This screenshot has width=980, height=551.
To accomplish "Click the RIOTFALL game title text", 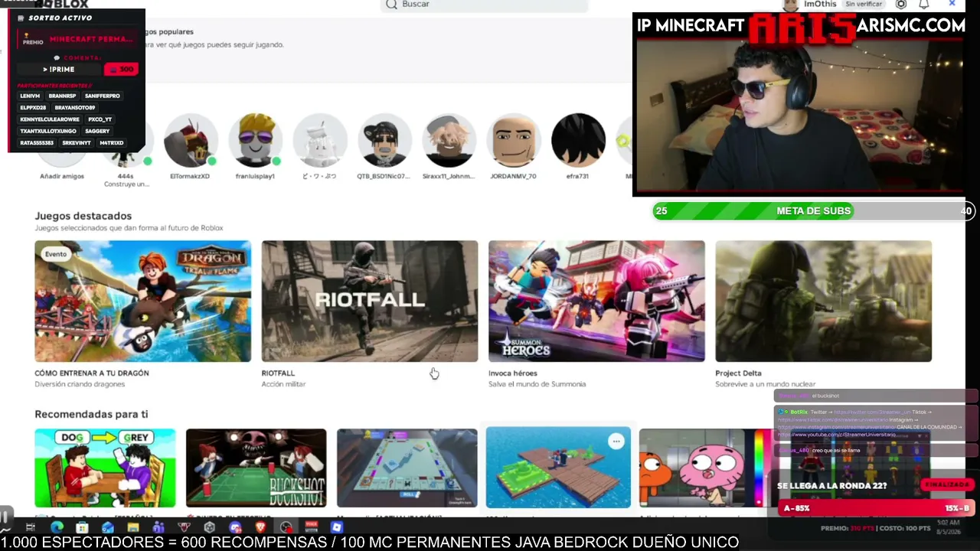I will click(278, 373).
